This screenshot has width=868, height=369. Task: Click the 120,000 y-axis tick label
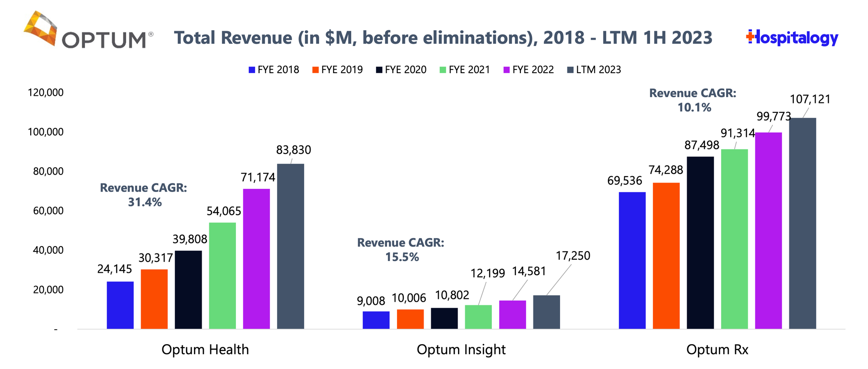(46, 93)
